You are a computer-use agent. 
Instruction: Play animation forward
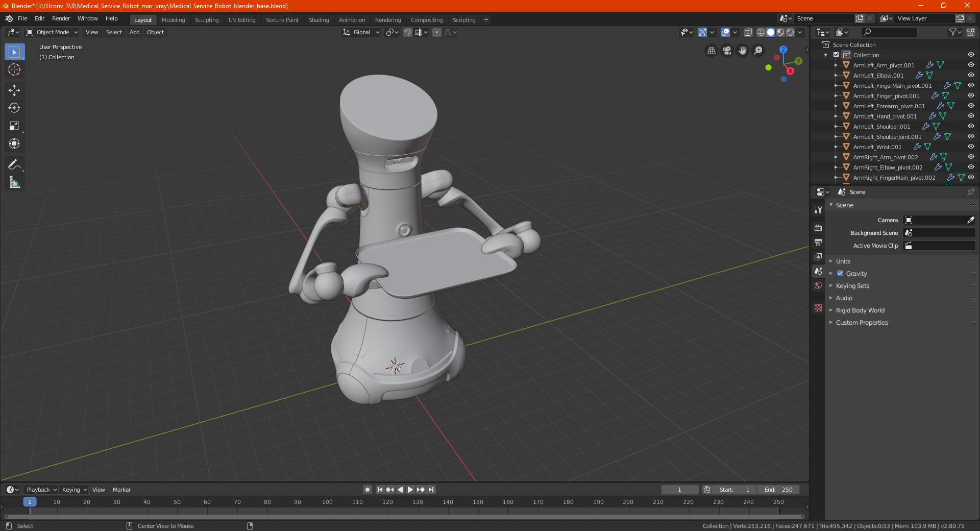click(x=410, y=490)
